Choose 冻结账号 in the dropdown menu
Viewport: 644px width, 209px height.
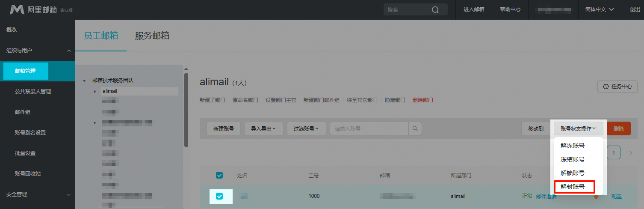coord(572,159)
